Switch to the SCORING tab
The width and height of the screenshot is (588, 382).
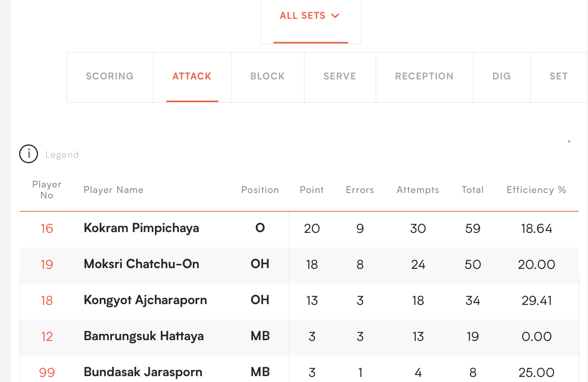pyautogui.click(x=110, y=76)
